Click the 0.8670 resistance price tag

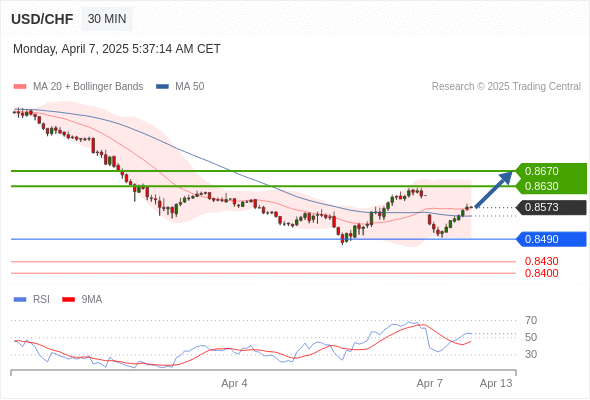[551, 171]
